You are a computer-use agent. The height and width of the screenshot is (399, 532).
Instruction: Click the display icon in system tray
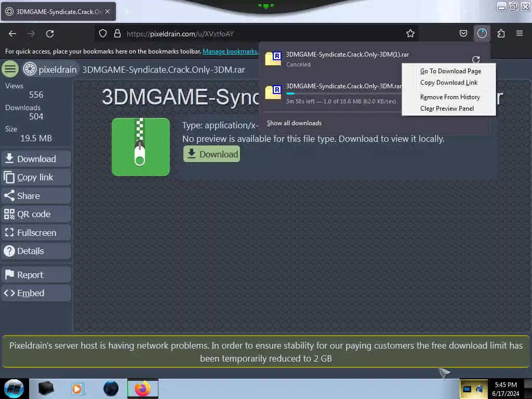467,389
